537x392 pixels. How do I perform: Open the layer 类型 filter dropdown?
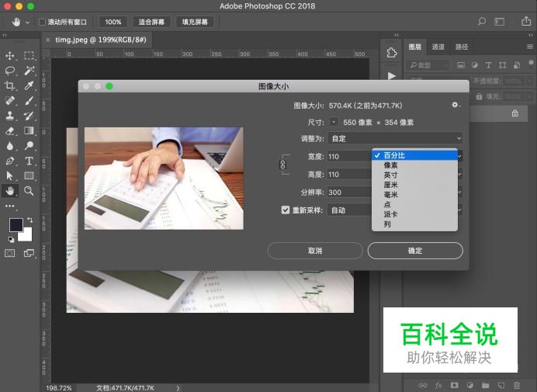pos(428,64)
